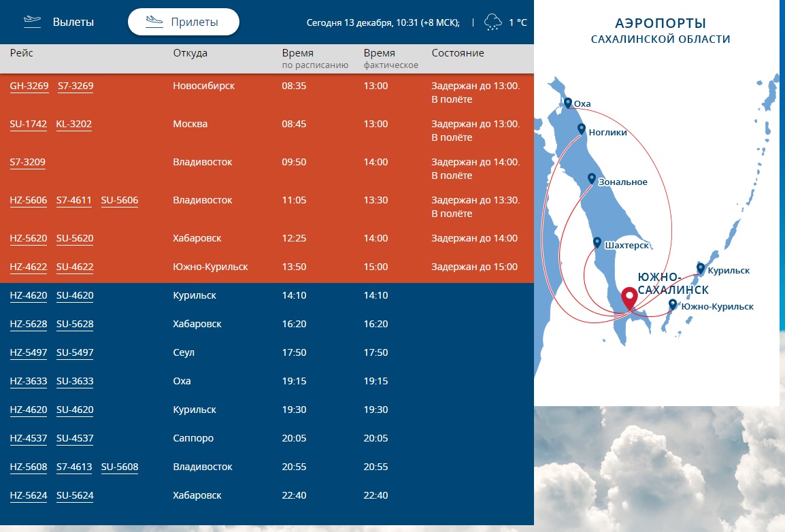Select the Курильск airport pin on map
This screenshot has width=785, height=532.
click(701, 268)
